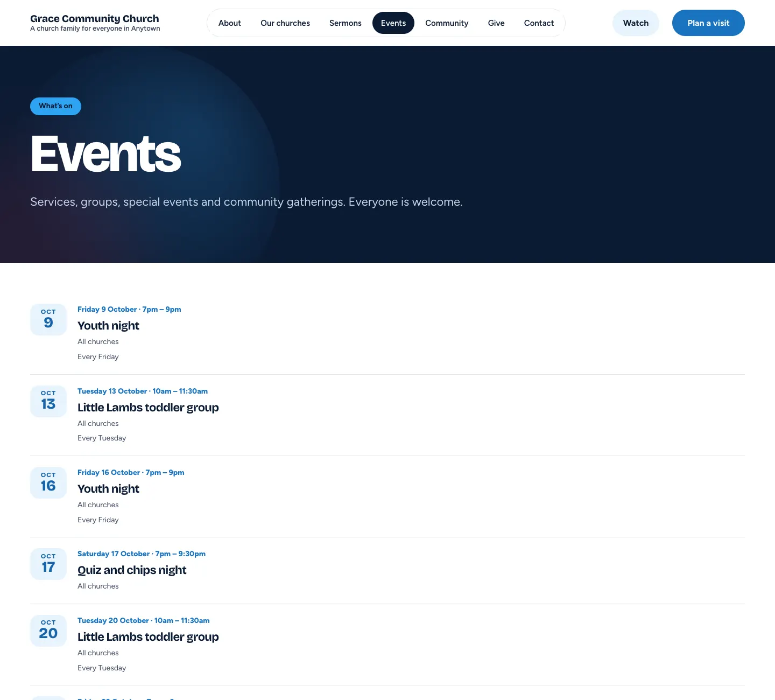Click 'Every Friday' under 9 October event
This screenshot has width=775, height=700.
pyautogui.click(x=98, y=357)
